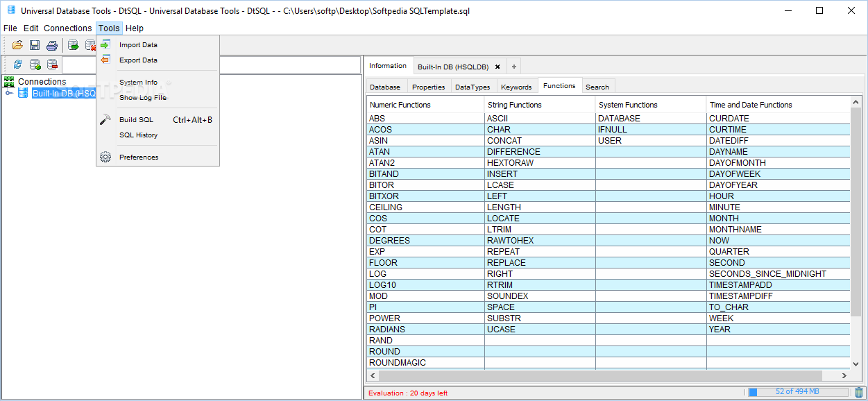The height and width of the screenshot is (401, 868).
Task: Click the Evaluation 20 days left status text
Action: (x=408, y=393)
